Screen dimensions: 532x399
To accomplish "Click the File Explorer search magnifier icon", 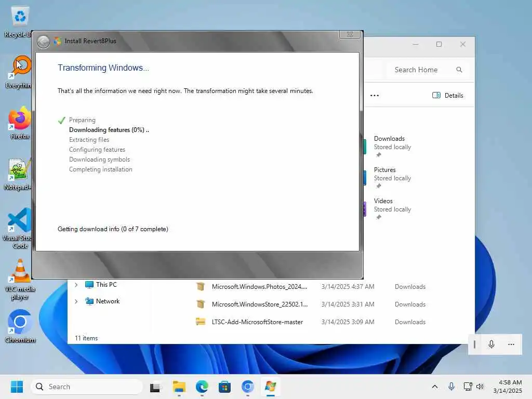I will (x=459, y=70).
